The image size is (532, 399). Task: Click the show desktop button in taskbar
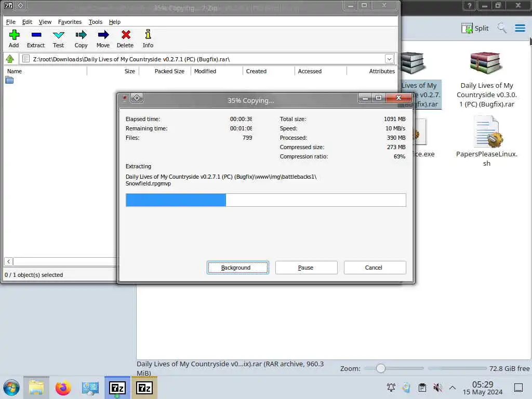point(518,388)
